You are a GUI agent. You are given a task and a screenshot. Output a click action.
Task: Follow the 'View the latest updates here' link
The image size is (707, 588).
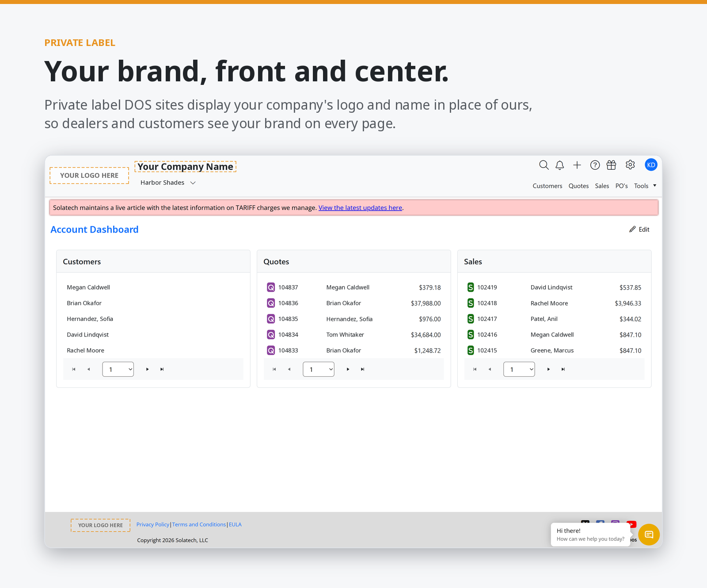coord(360,208)
